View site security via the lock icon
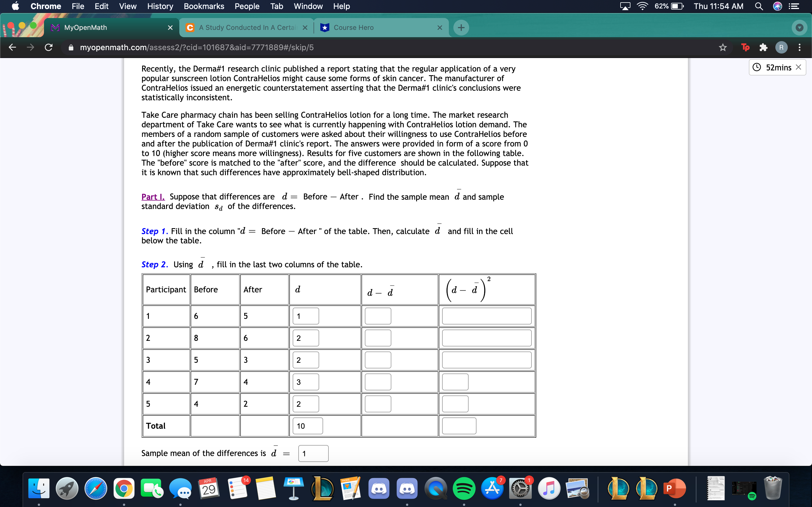The height and width of the screenshot is (507, 812). [x=71, y=47]
